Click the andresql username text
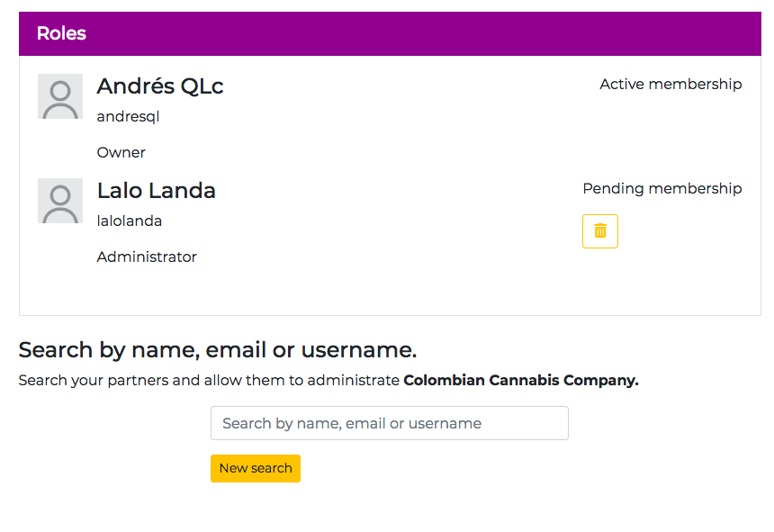 tap(128, 116)
